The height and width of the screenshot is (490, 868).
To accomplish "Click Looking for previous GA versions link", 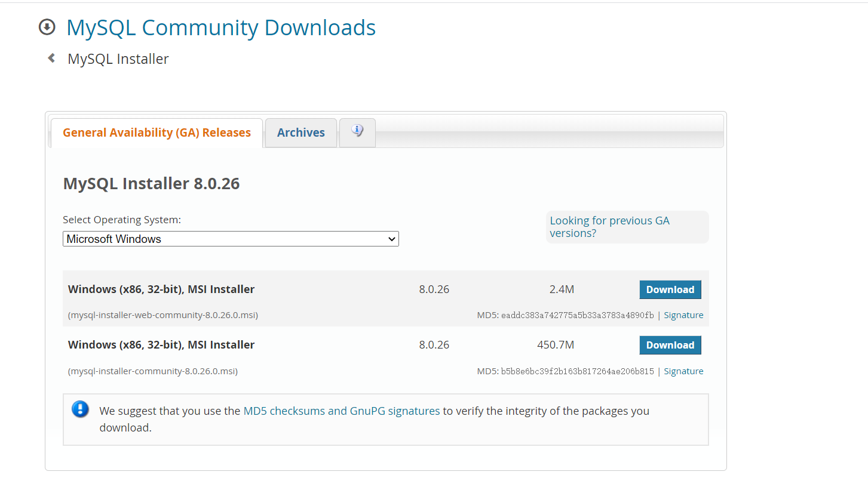I will point(609,227).
